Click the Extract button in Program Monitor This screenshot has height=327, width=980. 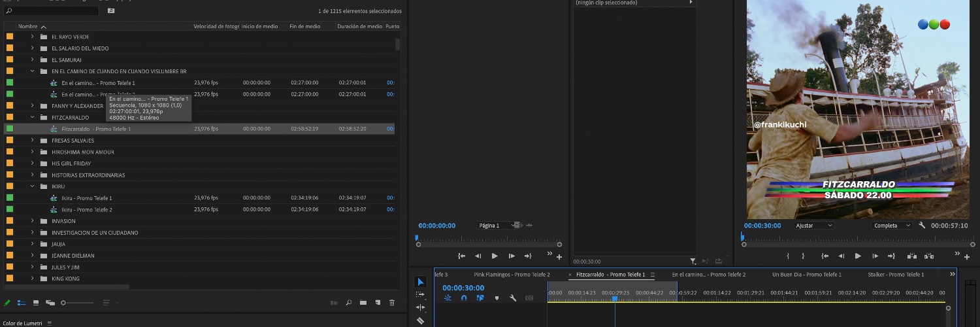click(929, 256)
